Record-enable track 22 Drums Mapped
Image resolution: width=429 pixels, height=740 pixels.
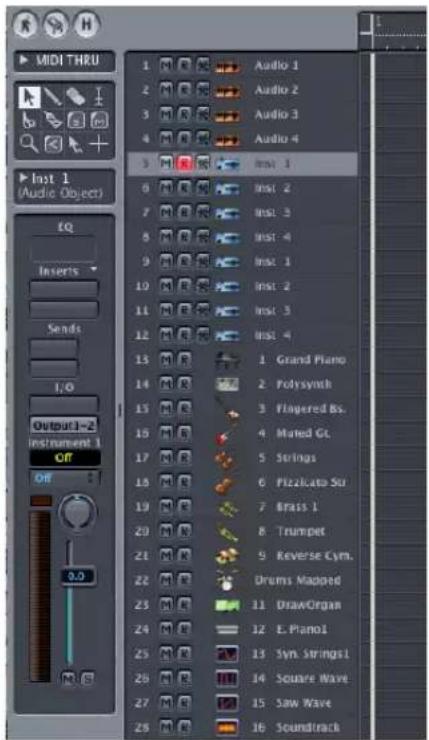[x=184, y=580]
